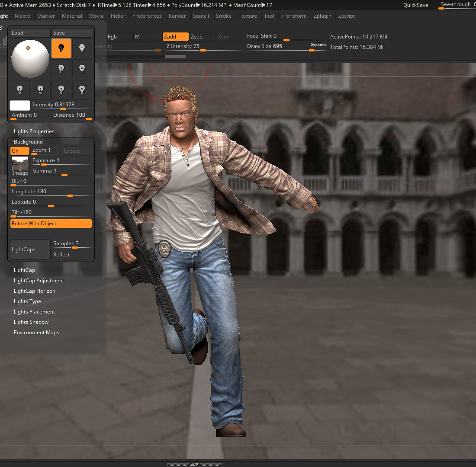The image size is (476, 467).
Task: Open the Stencil menu
Action: 201,16
